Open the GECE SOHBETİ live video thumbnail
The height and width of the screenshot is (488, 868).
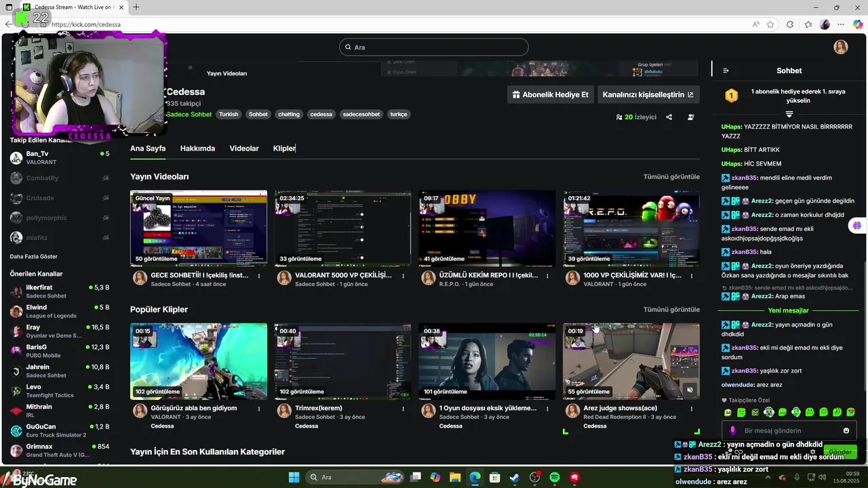[x=199, y=228]
